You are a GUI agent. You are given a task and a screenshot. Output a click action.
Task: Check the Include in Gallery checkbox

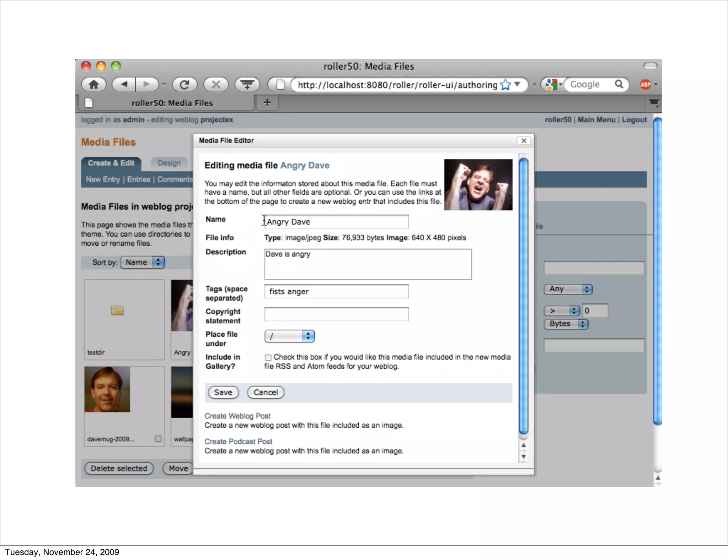(268, 357)
